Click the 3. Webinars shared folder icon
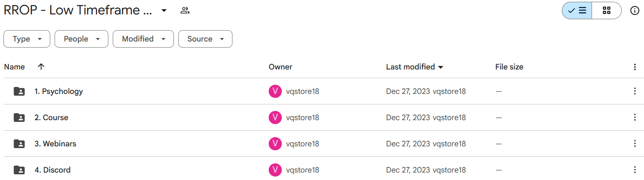Screen dimensions: 644x180 (19, 144)
